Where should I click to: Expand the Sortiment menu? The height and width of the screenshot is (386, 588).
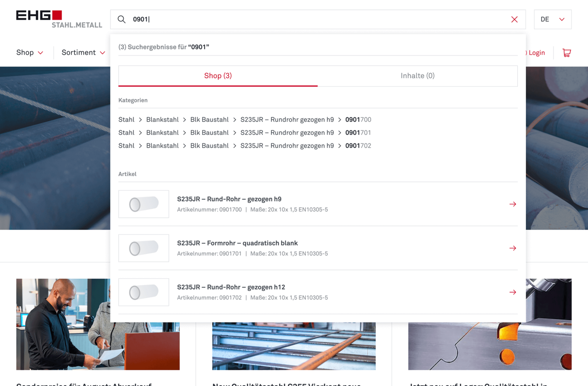tap(83, 52)
